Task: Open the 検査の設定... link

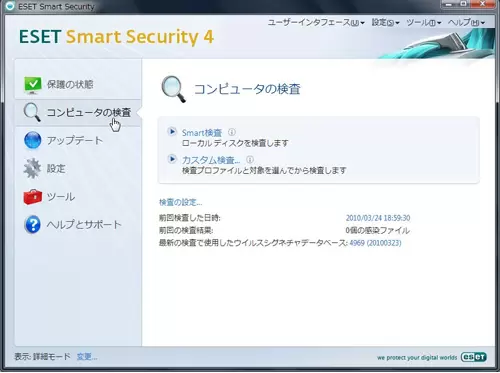Action: [x=180, y=202]
